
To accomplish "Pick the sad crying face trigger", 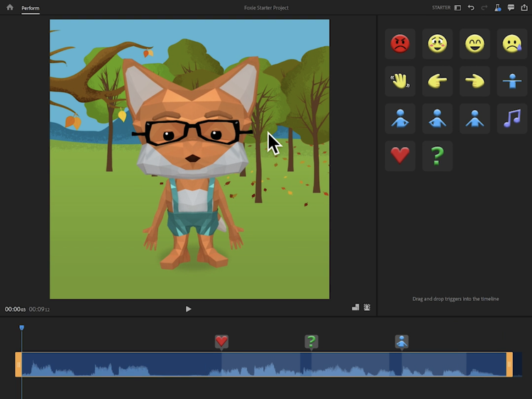I will coord(511,44).
